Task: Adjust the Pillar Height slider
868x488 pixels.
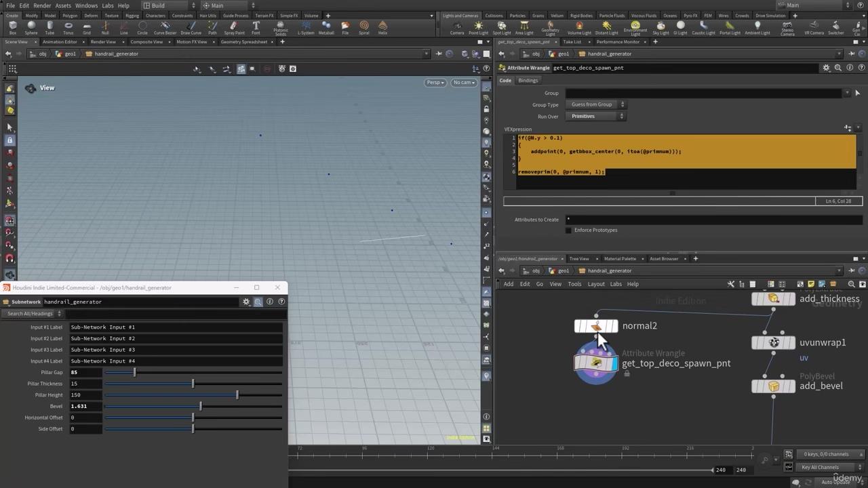Action: tap(237, 395)
